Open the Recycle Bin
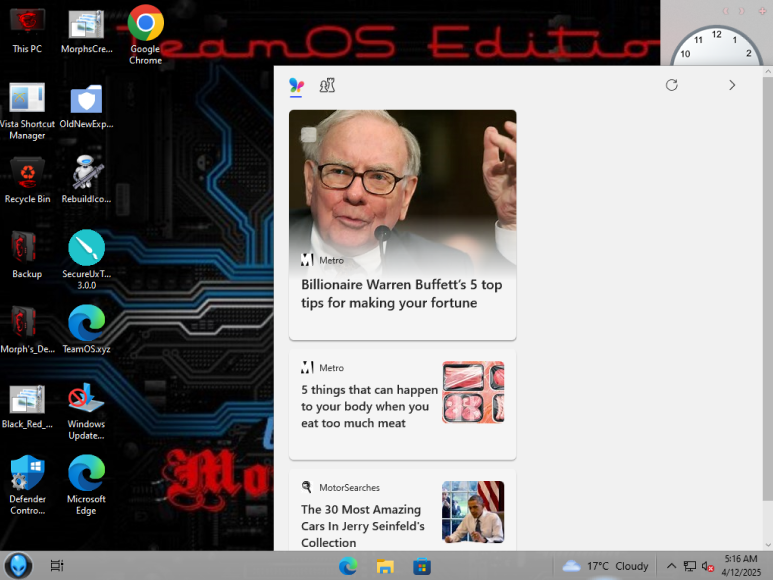 (27, 180)
